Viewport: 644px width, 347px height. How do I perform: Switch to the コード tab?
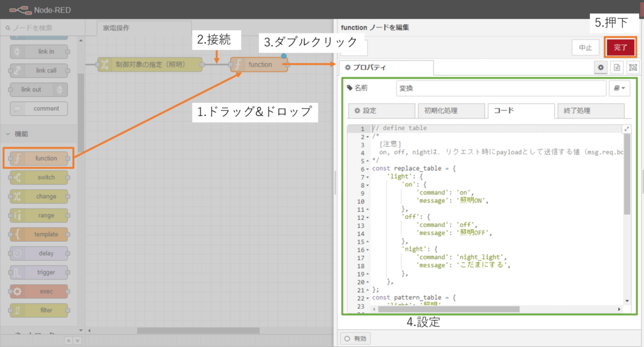pos(521,111)
